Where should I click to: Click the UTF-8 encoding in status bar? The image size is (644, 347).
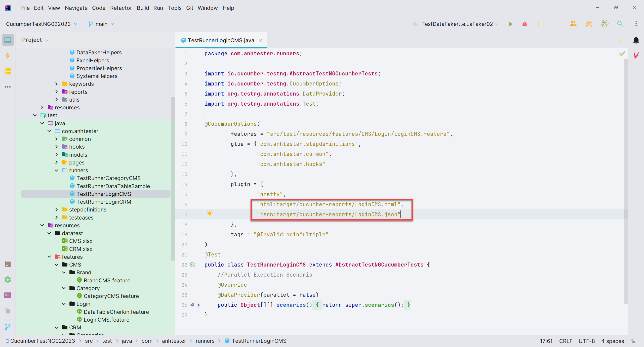click(x=586, y=341)
